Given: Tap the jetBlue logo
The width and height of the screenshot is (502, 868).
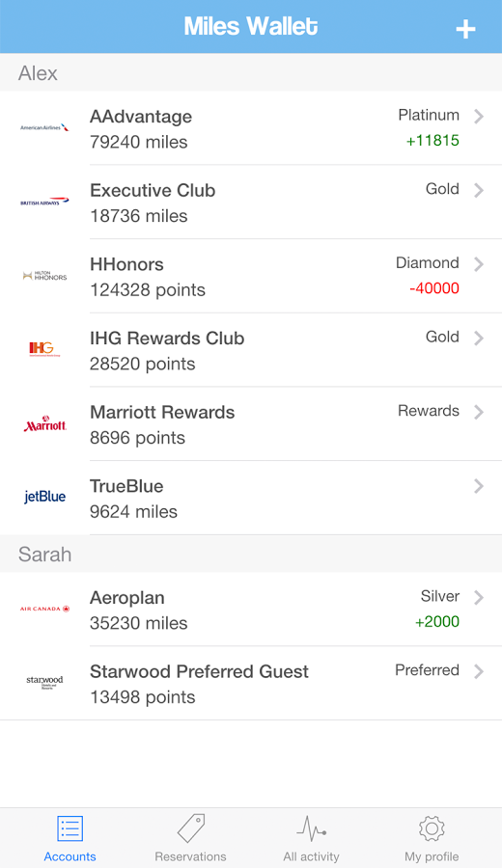Looking at the screenshot, I should 44,497.
